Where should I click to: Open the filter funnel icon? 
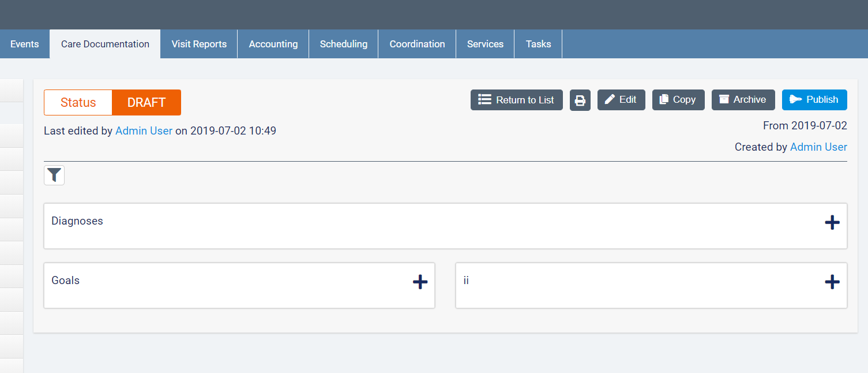pos(54,175)
